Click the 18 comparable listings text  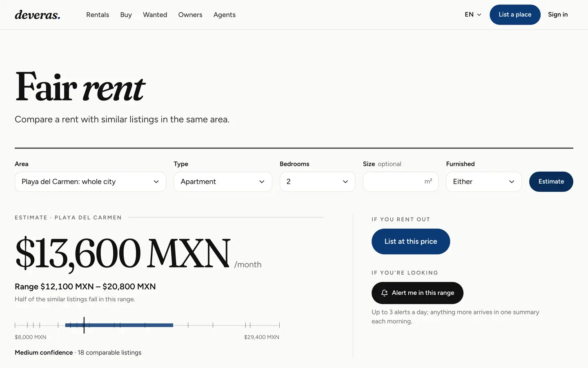tap(109, 352)
